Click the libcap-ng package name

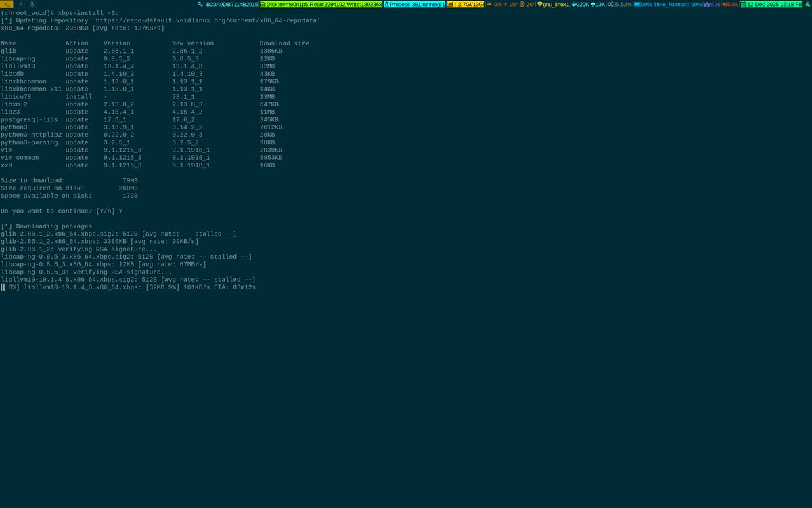18,59
